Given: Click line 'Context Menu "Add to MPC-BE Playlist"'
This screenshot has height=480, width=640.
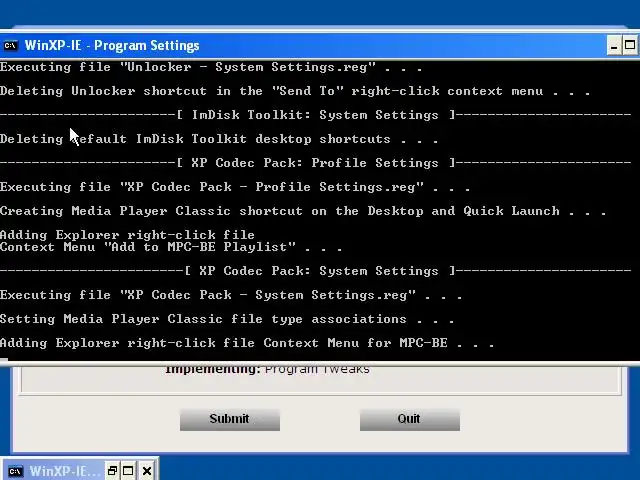Looking at the screenshot, I should pyautogui.click(x=171, y=247).
